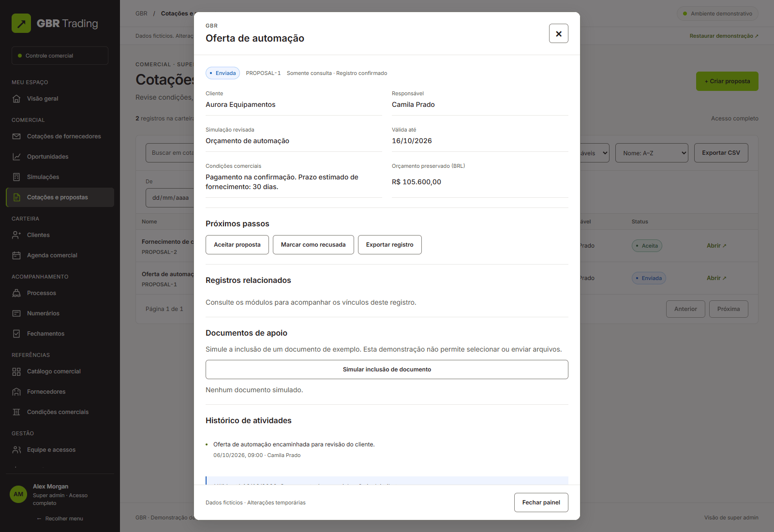774x532 pixels.
Task: Click the Enviada status badge in dialog
Action: pos(223,73)
